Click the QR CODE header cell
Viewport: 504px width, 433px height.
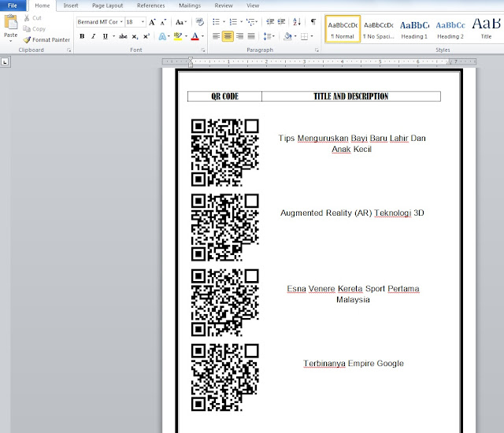[x=224, y=96]
